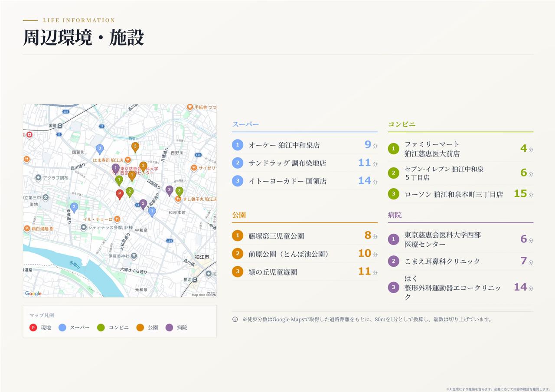Click number badge beside ファミリーマート 狛江慈恵医大前店

[x=393, y=149]
